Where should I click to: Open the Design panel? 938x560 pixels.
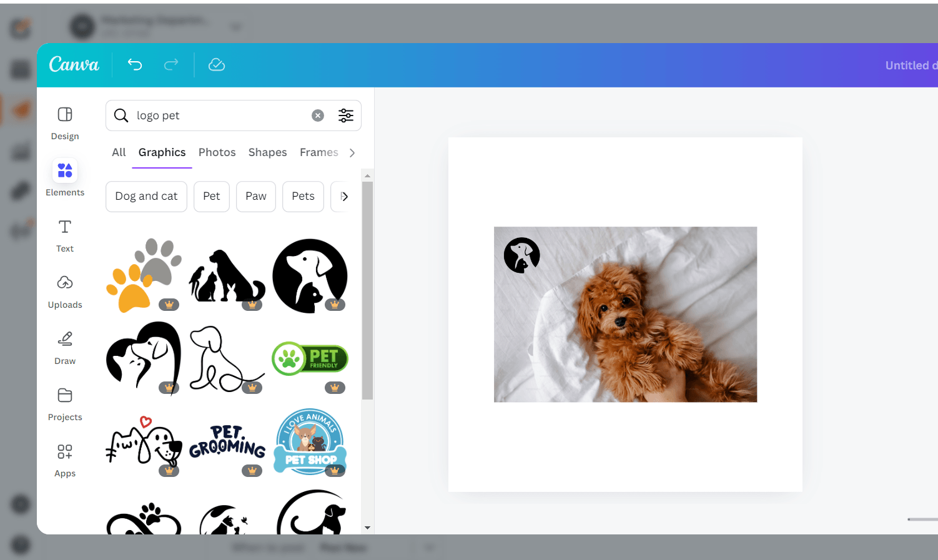(x=64, y=123)
